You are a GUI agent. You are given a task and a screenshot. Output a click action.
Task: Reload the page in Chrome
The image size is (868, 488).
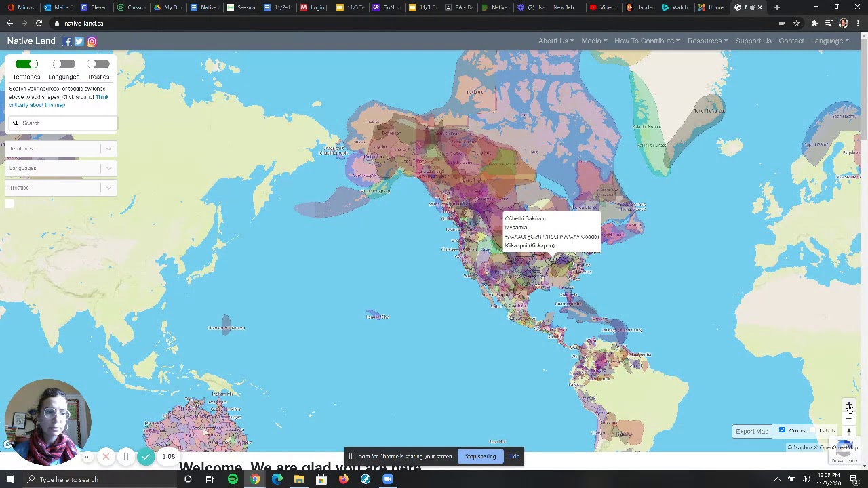point(39,24)
